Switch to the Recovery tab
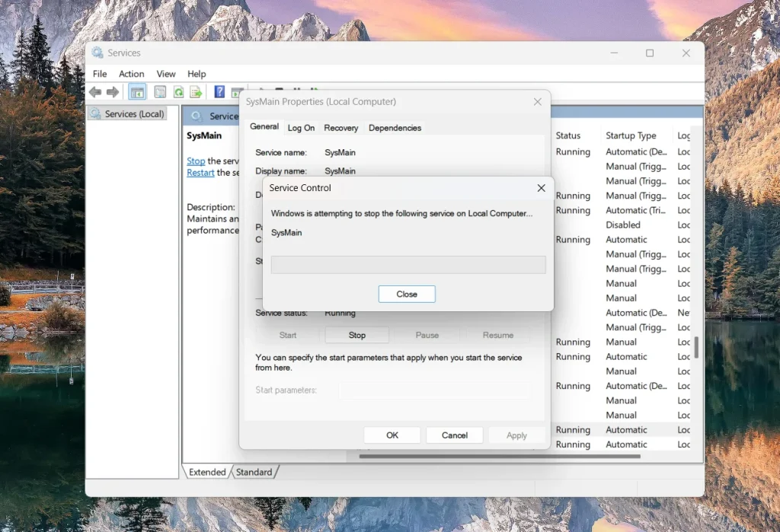The width and height of the screenshot is (780, 532). tap(340, 128)
